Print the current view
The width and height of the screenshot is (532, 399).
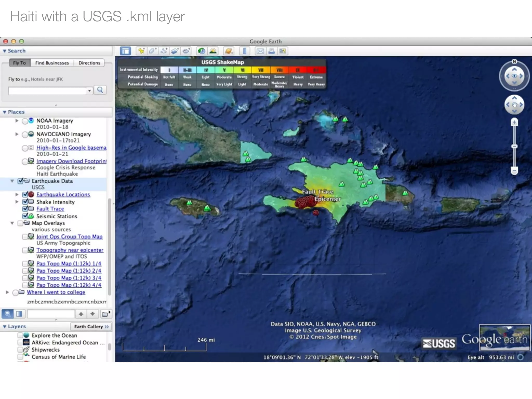[x=271, y=51]
